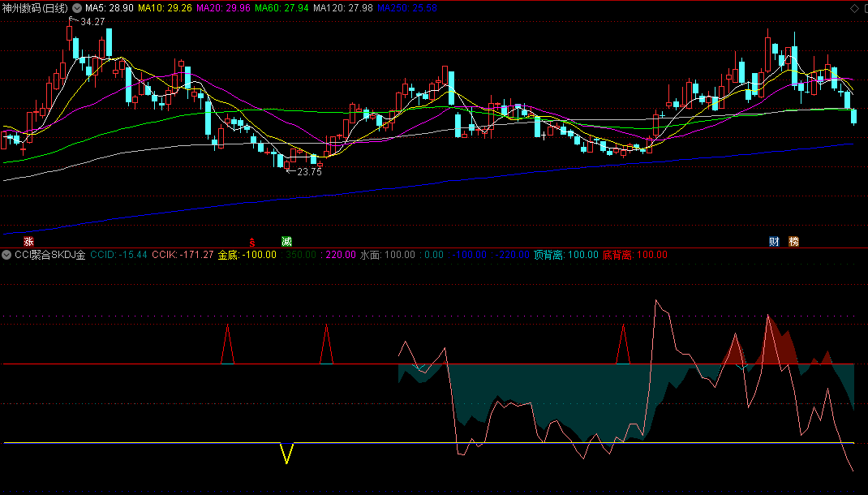Click the yellow V gold-bottom signal marker
Viewport: 868px width, 495px height.
[286, 453]
